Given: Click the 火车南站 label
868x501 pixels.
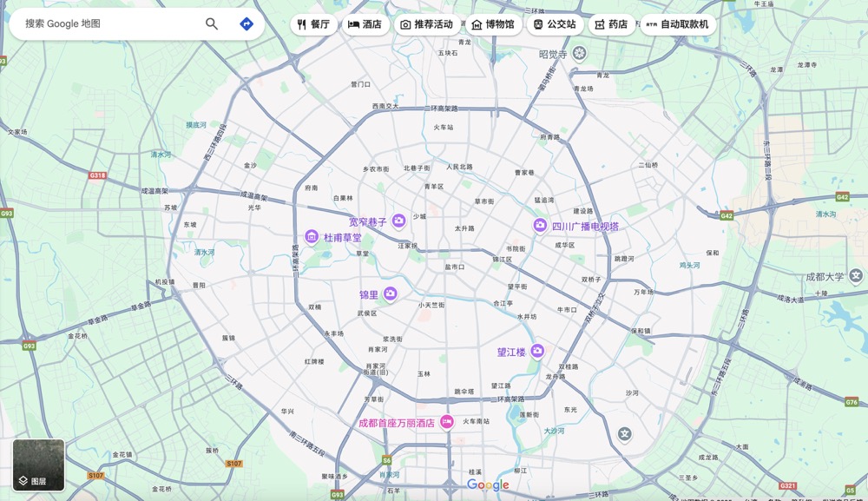Looking at the screenshot, I should point(476,421).
